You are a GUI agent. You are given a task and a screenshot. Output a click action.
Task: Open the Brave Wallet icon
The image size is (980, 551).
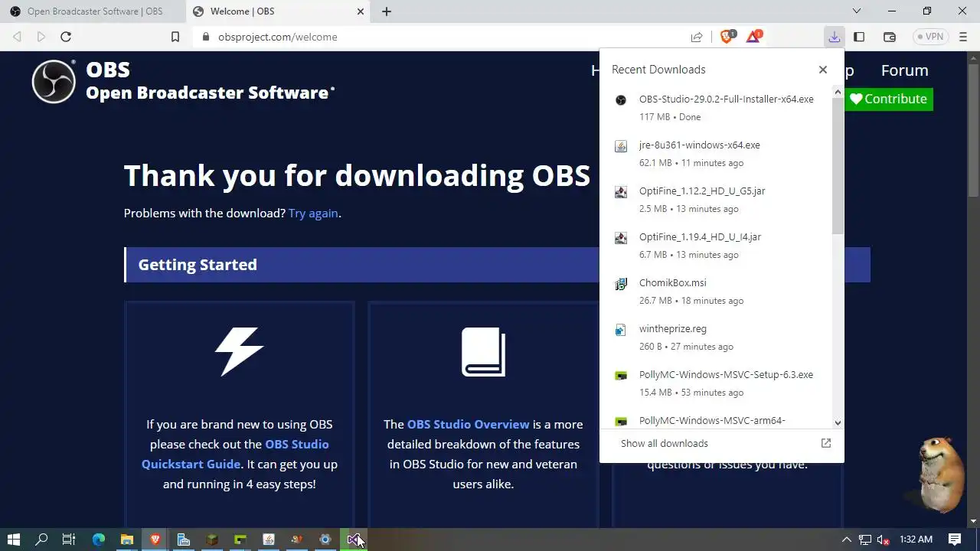click(890, 37)
